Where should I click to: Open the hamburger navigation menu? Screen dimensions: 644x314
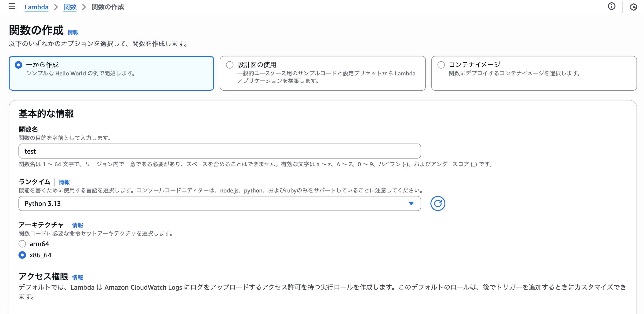[x=12, y=7]
